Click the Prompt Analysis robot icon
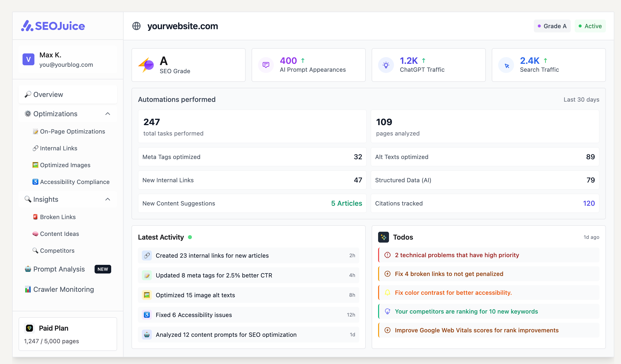The width and height of the screenshot is (621, 364). coord(28,269)
